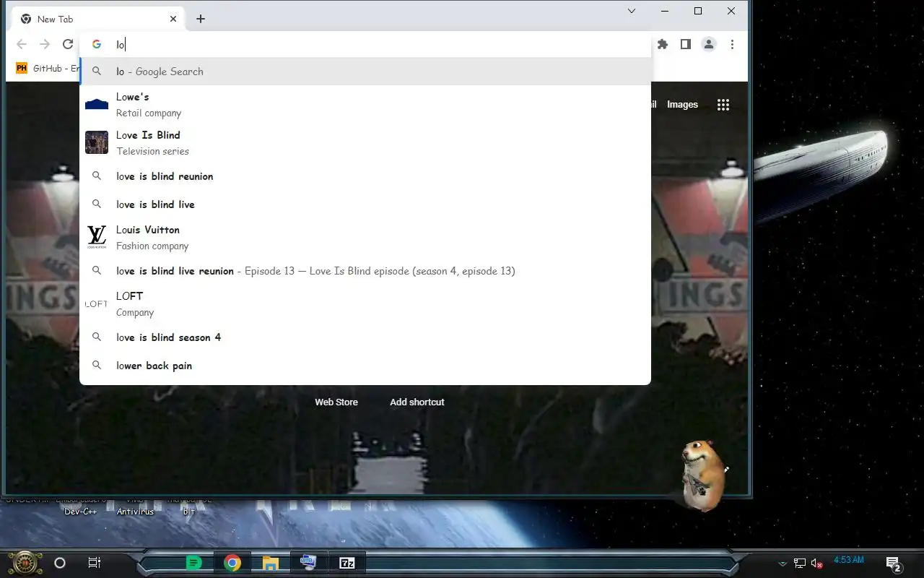Click the Cortana circle icon
This screenshot has height=578, width=924.
tap(60, 563)
